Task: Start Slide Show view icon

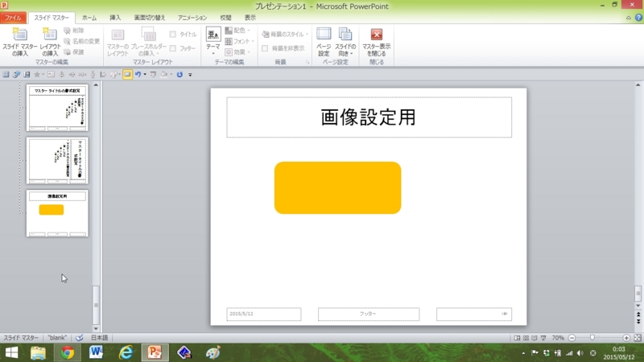Action: 543,338
